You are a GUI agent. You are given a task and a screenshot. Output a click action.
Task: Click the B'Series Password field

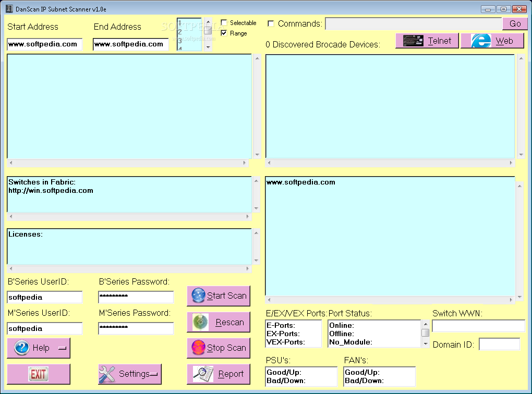[x=136, y=297]
